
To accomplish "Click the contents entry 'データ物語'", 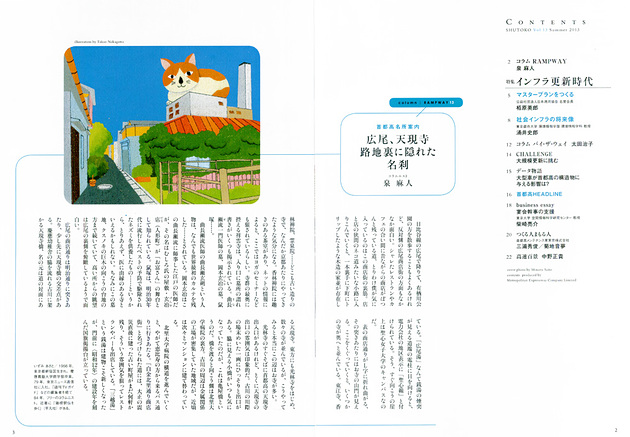I will pos(529,171).
